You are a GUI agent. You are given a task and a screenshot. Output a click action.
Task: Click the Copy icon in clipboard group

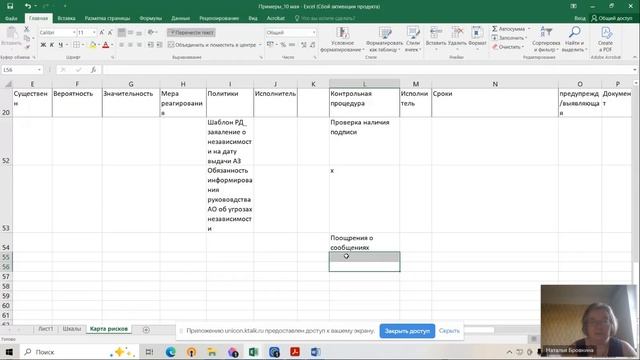[27, 38]
